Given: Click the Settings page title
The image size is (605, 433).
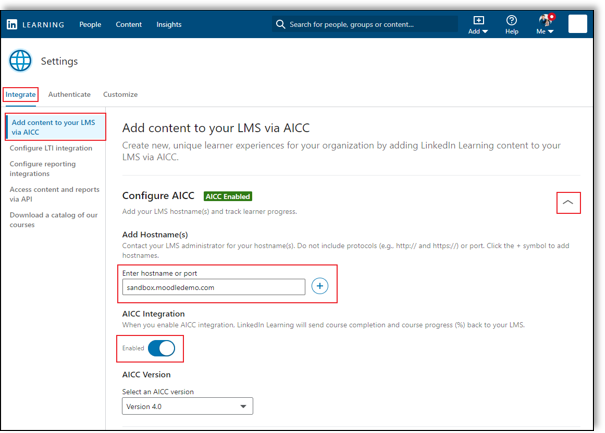Looking at the screenshot, I should [x=59, y=61].
